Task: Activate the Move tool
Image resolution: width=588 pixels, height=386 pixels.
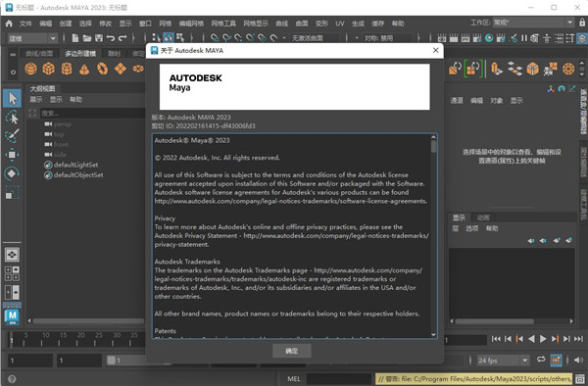Action: click(x=12, y=155)
